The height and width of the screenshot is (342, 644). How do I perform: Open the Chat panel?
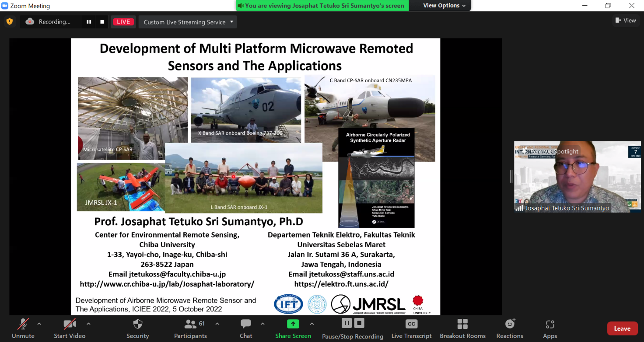(246, 328)
